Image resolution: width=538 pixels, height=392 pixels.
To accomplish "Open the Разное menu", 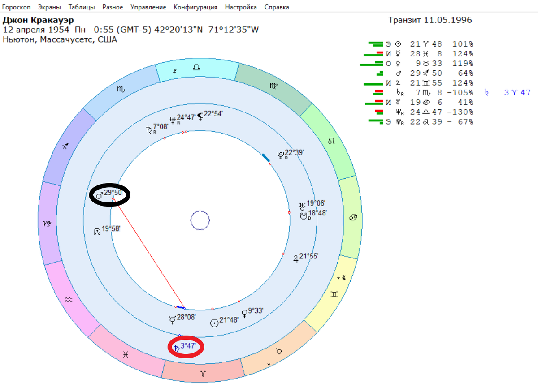I will 113,7.
